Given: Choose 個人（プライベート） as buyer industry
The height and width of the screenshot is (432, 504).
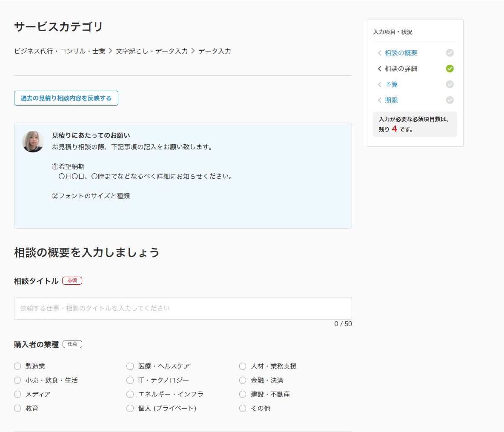Looking at the screenshot, I should (x=130, y=408).
